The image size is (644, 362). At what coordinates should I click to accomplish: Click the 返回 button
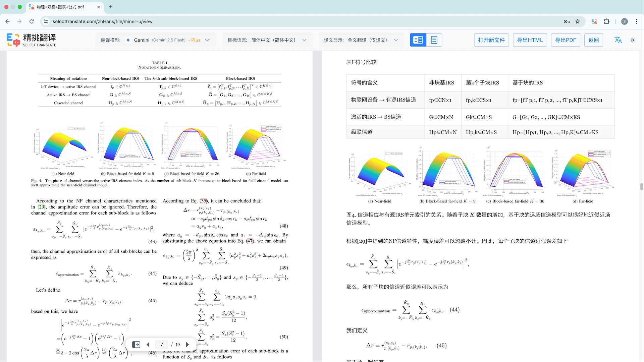point(593,40)
